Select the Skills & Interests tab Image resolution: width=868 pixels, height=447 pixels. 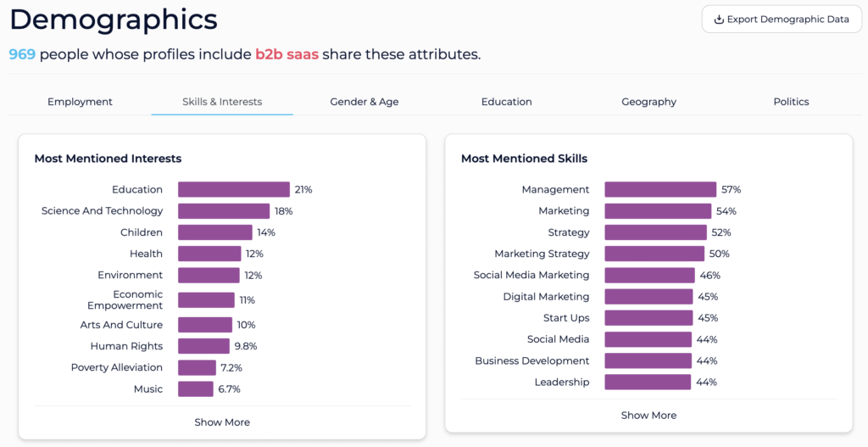(x=222, y=102)
